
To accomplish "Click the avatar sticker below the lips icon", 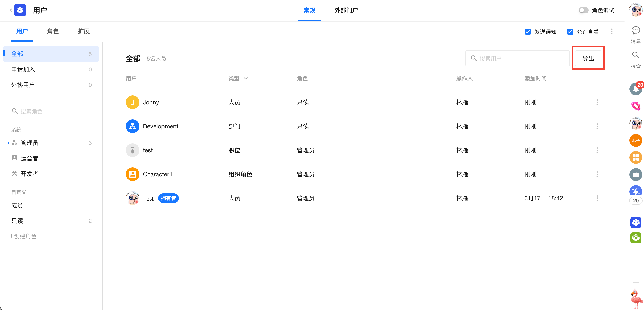I will [636, 123].
